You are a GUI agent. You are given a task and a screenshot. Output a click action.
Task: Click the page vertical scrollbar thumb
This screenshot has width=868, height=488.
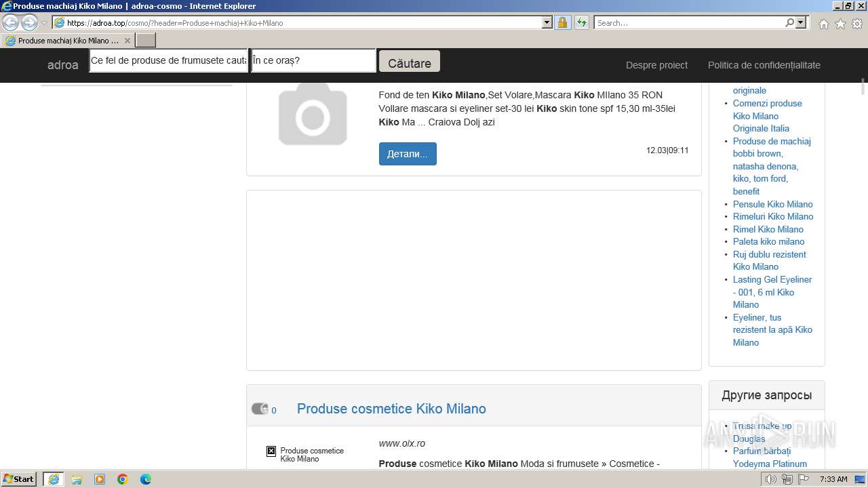coord(863,87)
